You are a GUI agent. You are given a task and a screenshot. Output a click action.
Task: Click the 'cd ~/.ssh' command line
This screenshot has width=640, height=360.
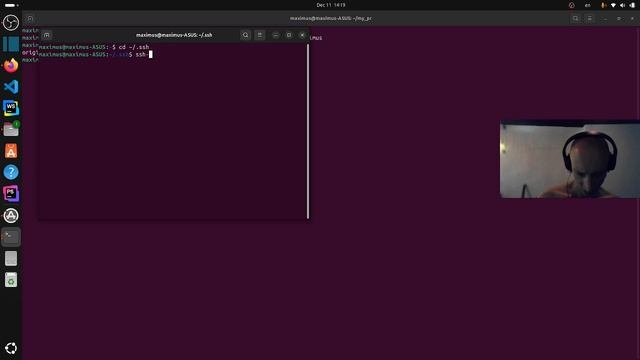click(94, 47)
